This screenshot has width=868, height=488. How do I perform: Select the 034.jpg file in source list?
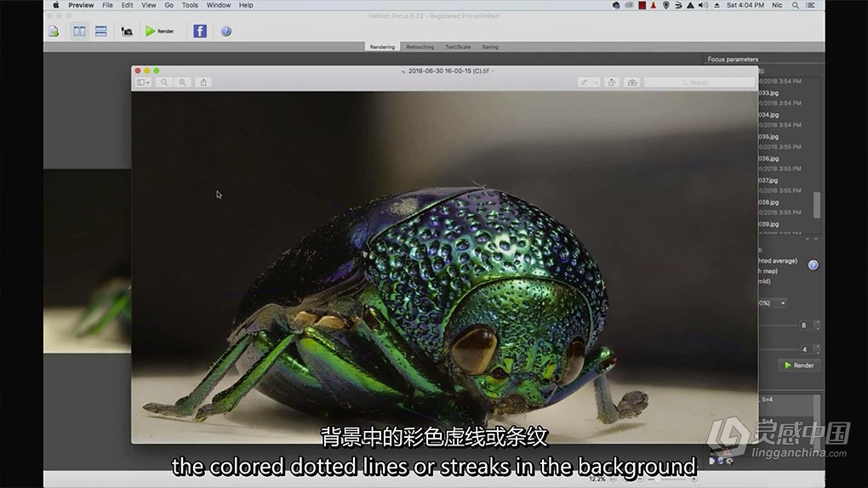[768, 115]
